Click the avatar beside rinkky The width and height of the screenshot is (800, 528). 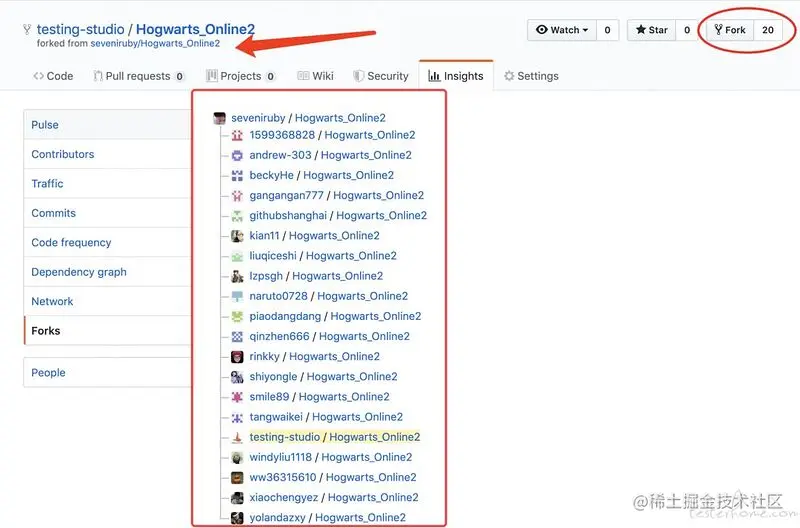pos(237,357)
